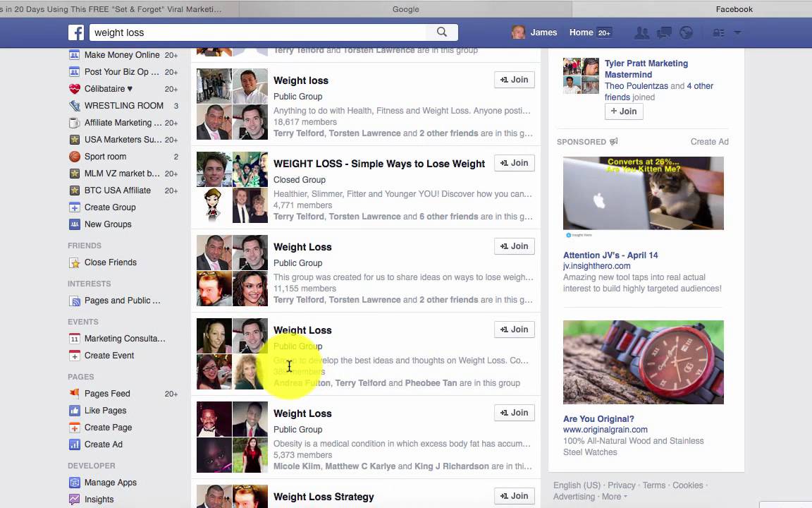Switch to the Google browser tab
This screenshot has height=508, width=812.
coord(405,8)
